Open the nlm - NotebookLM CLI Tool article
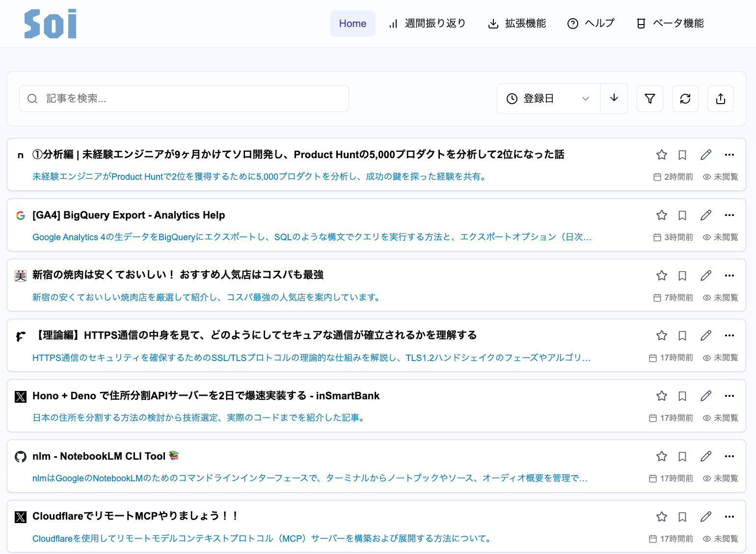 [x=99, y=456]
